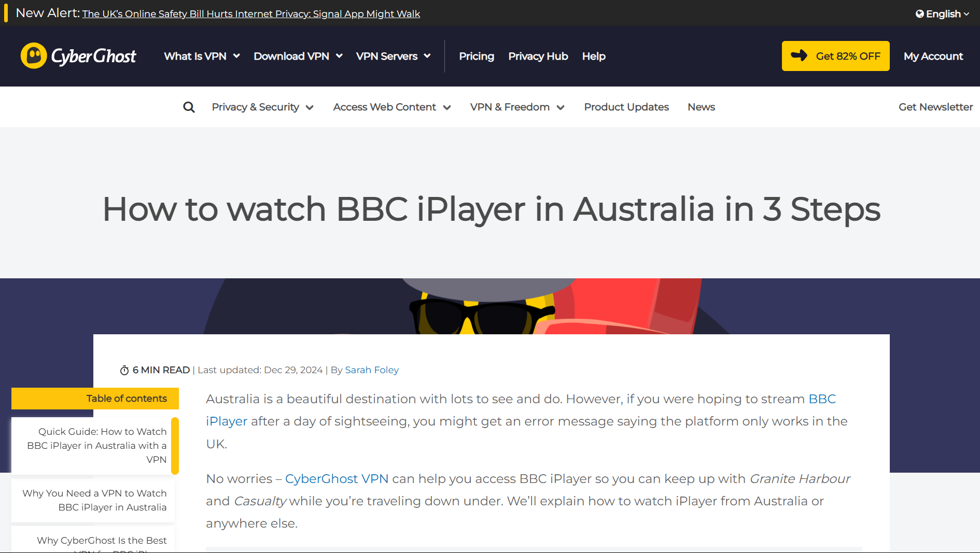The width and height of the screenshot is (980, 553).
Task: Click the yellow table of contents scrollbar
Action: click(x=175, y=446)
